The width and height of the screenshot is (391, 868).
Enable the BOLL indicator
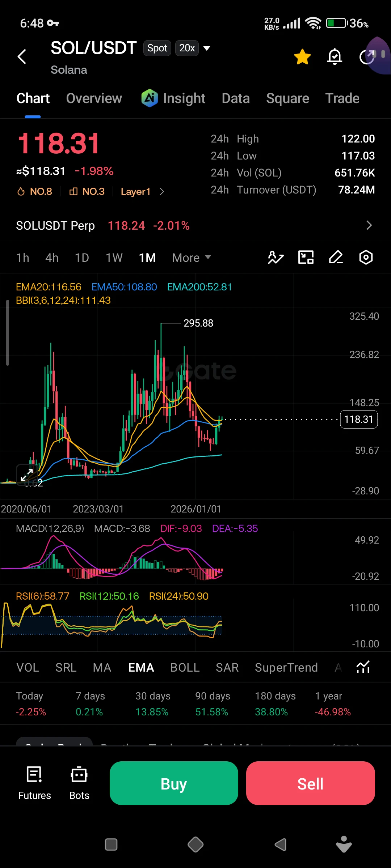185,667
